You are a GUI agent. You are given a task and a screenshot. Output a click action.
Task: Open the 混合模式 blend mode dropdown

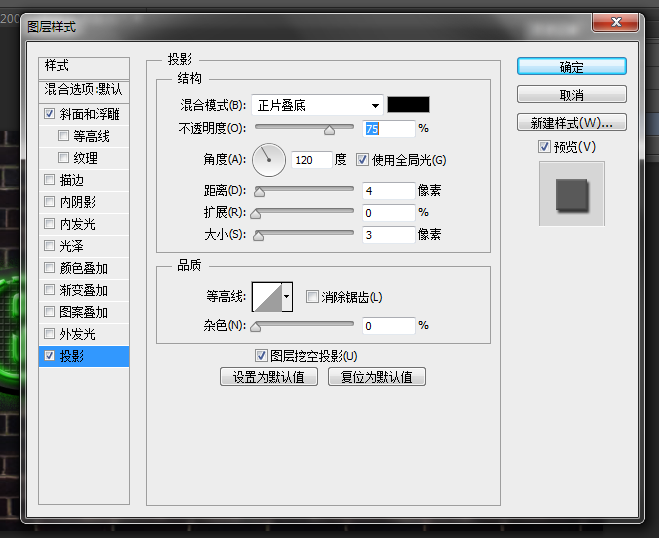click(x=317, y=105)
